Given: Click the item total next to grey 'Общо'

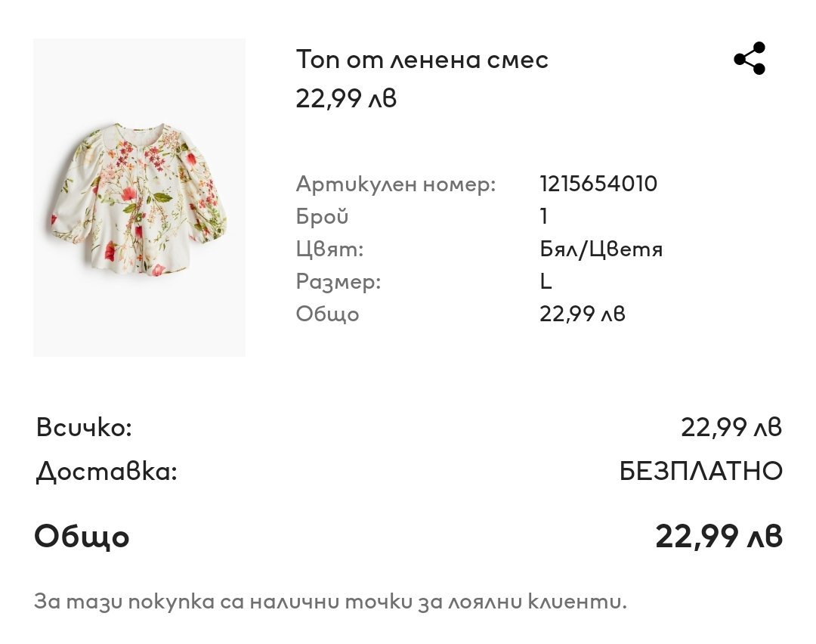Looking at the screenshot, I should 582,314.
